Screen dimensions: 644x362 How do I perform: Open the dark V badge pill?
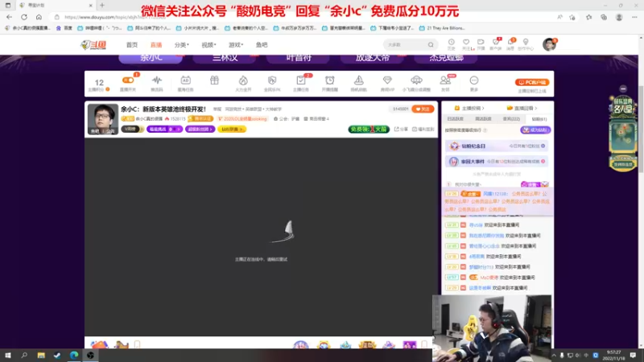point(131,129)
